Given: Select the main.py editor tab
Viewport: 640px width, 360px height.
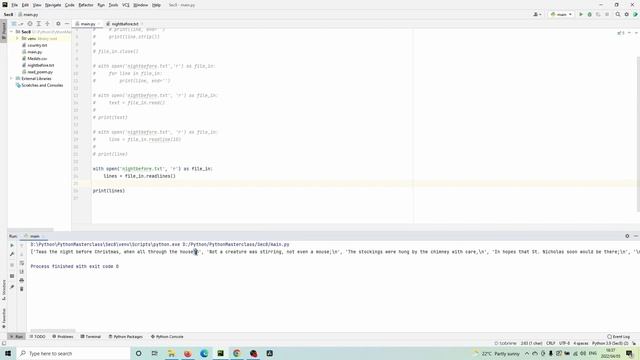Looking at the screenshot, I should 87,24.
